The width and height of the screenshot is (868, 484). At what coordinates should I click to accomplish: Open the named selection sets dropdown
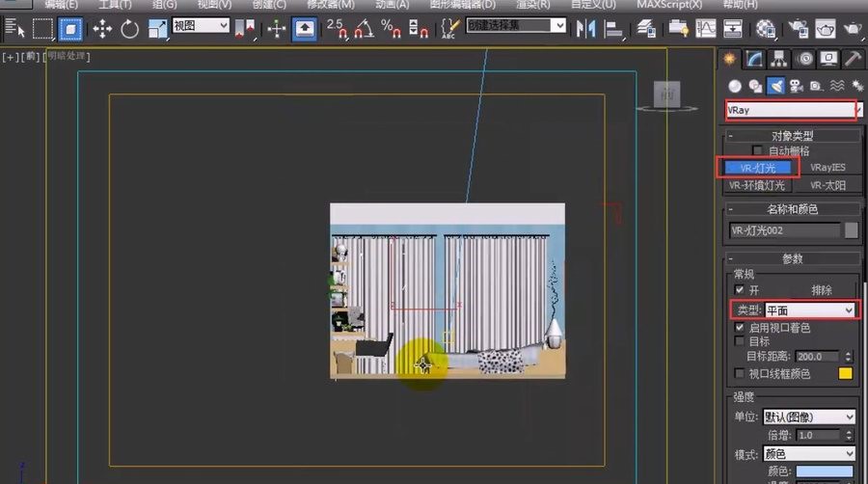click(x=516, y=25)
